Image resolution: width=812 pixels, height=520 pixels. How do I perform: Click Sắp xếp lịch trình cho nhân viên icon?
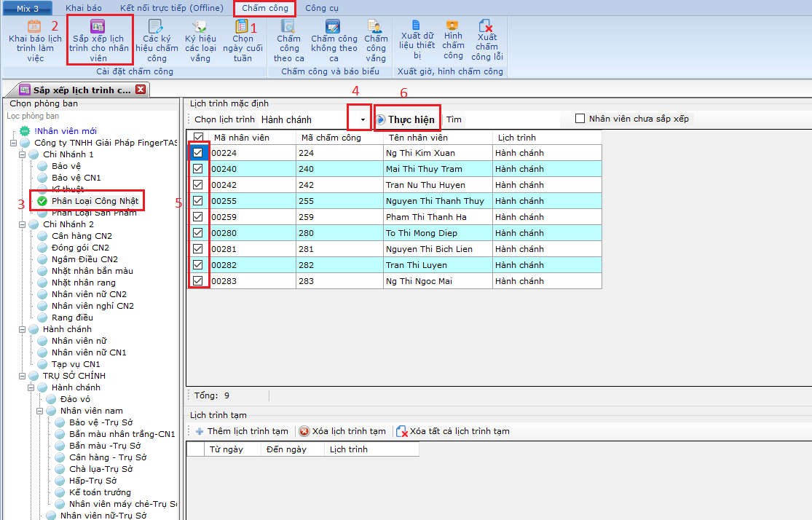coord(97,26)
